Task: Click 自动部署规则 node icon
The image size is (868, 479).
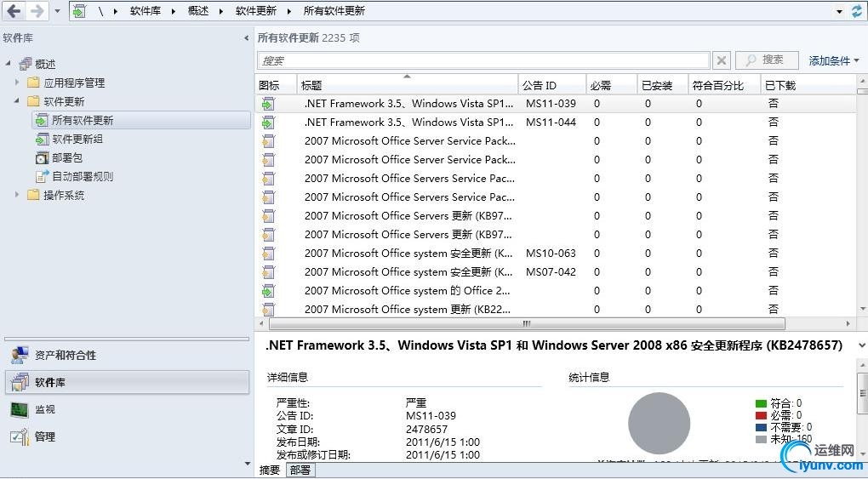Action: point(42,177)
